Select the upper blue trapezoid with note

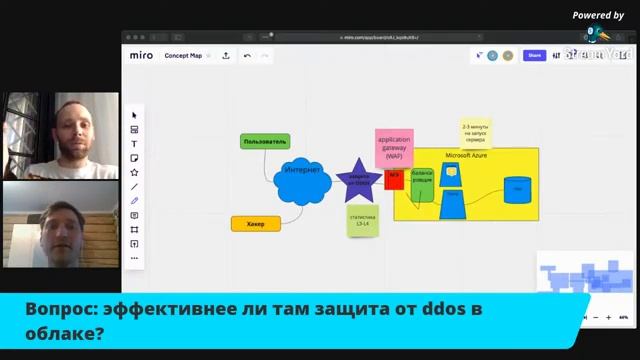(451, 175)
